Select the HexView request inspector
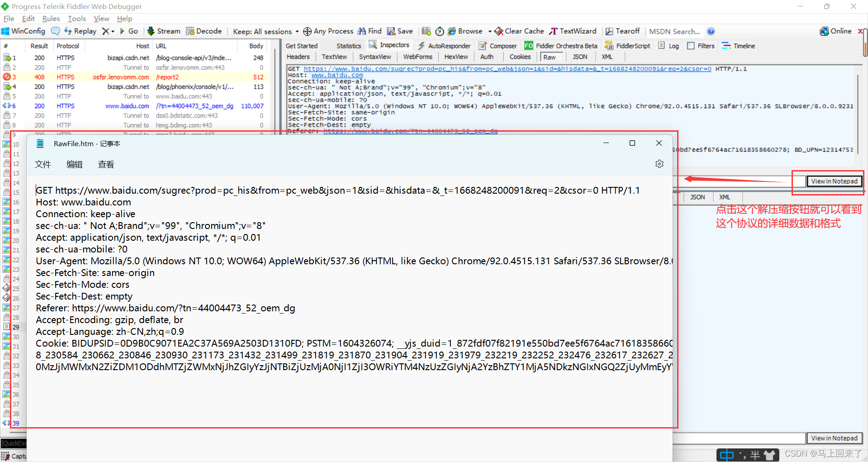Image resolution: width=868 pixels, height=462 pixels. coord(456,57)
